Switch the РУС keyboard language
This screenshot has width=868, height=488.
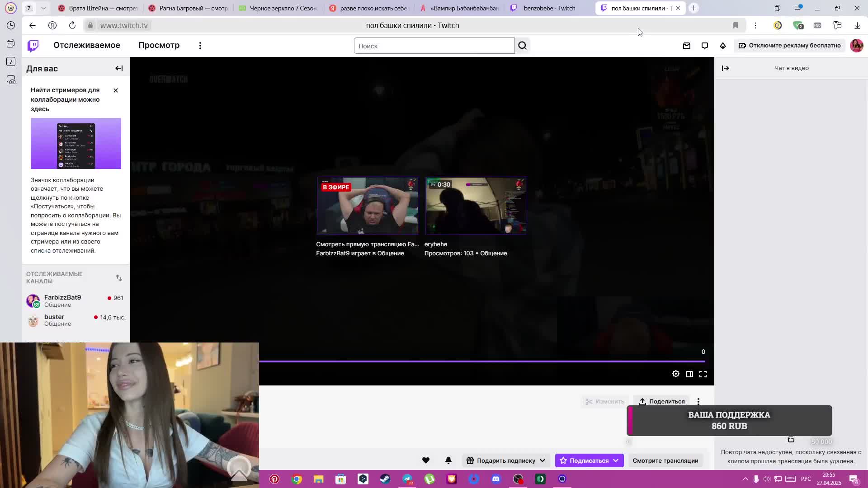pos(806,479)
